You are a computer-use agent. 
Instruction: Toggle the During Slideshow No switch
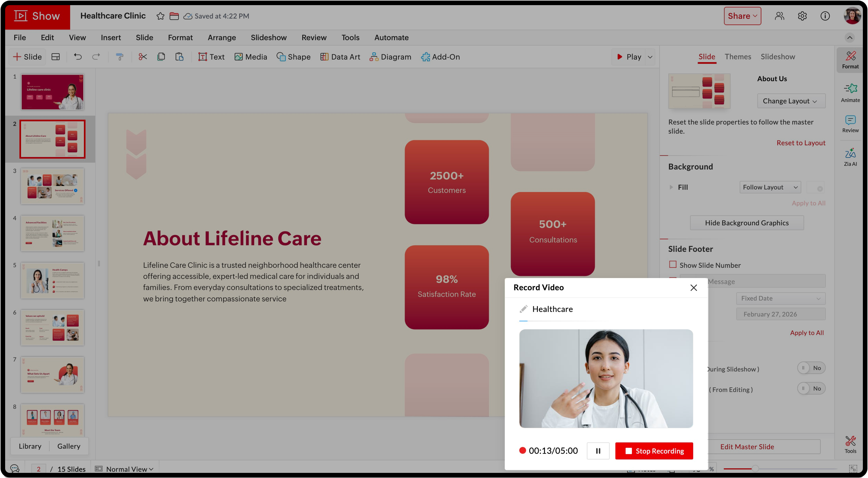pyautogui.click(x=811, y=368)
